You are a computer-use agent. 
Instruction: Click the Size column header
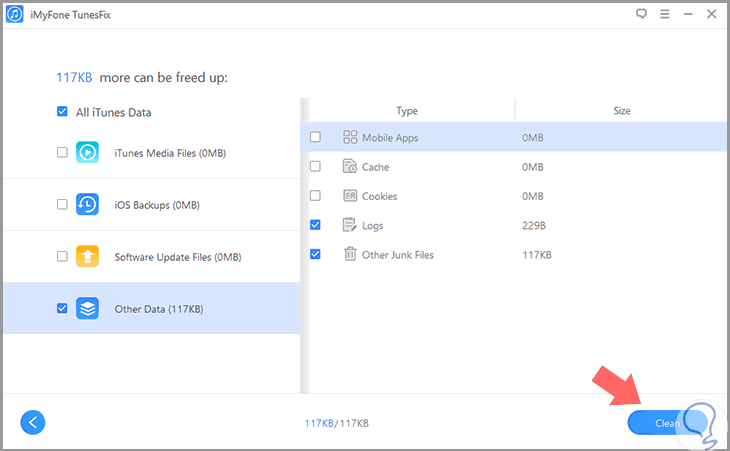pyautogui.click(x=621, y=111)
